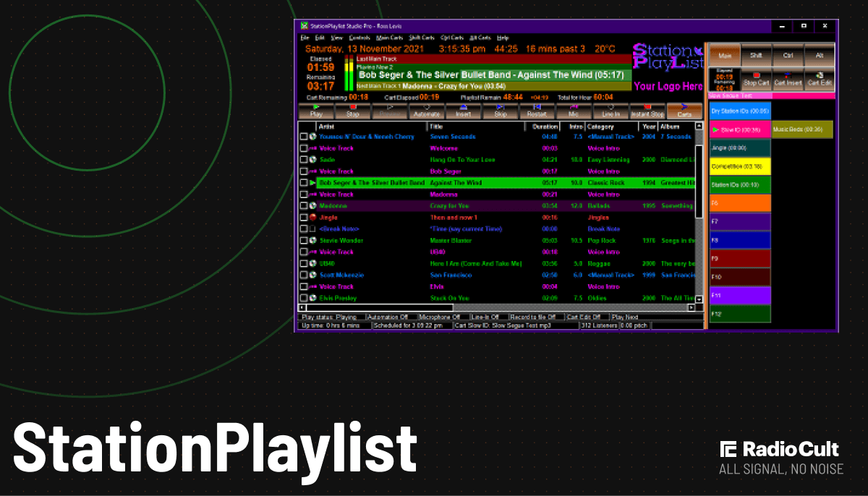Image resolution: width=868 pixels, height=496 pixels.
Task: Switch to the Main carts tab
Action: (x=724, y=55)
